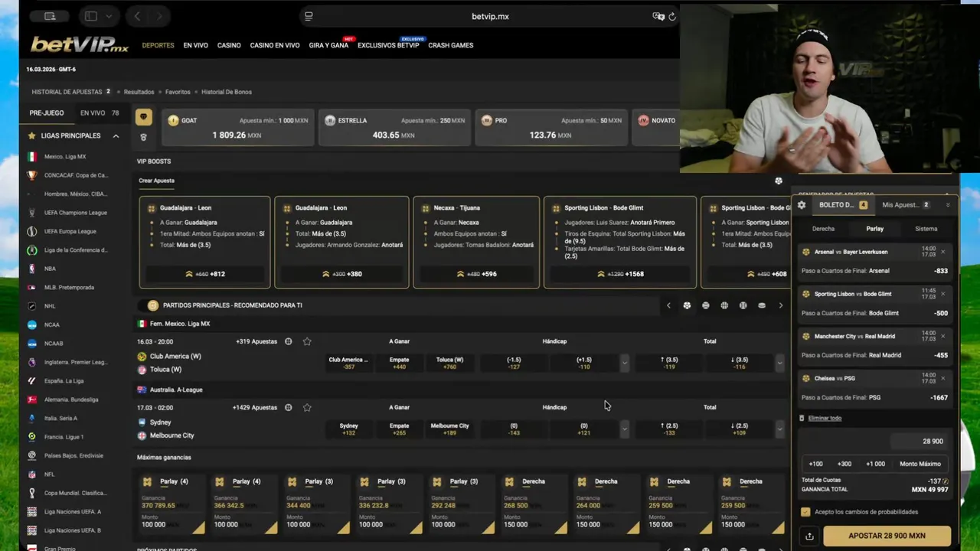The image size is (980, 551).
Task: Open statistics icon for Club America match
Action: 289,341
